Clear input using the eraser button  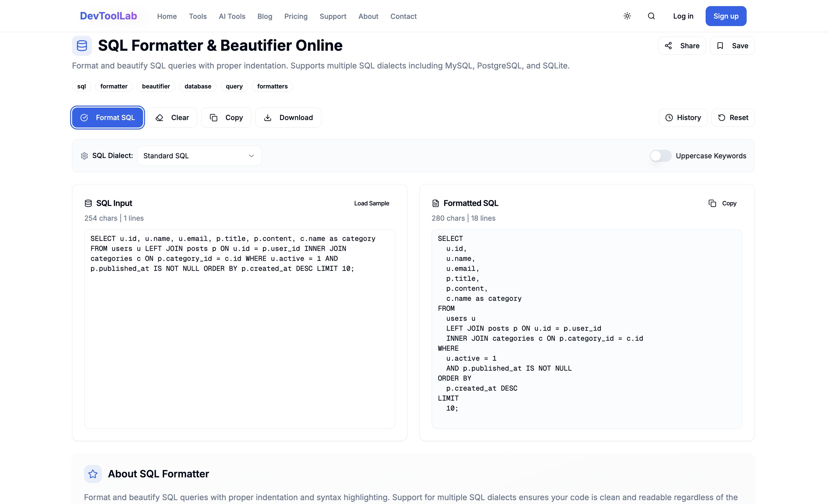click(x=172, y=118)
